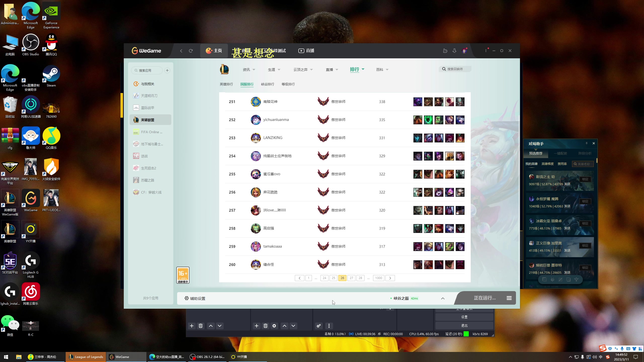Go to next ranking page arrow
The width and height of the screenshot is (644, 362).
pyautogui.click(x=390, y=278)
